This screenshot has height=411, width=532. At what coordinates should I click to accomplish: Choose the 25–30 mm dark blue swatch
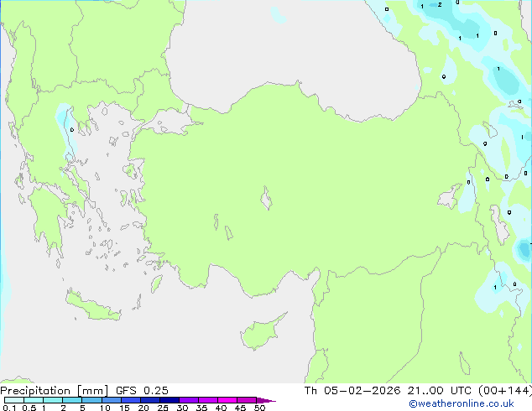170,400
